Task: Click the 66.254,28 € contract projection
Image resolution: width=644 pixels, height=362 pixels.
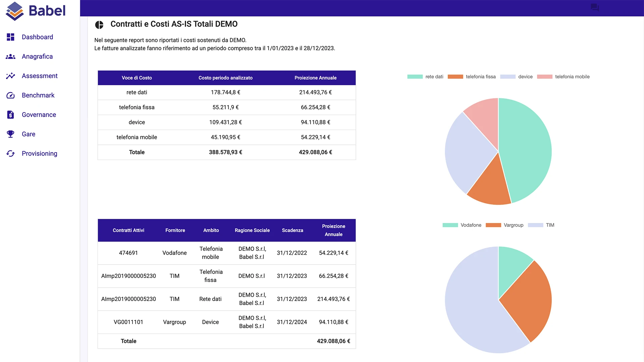Action: (x=333, y=276)
